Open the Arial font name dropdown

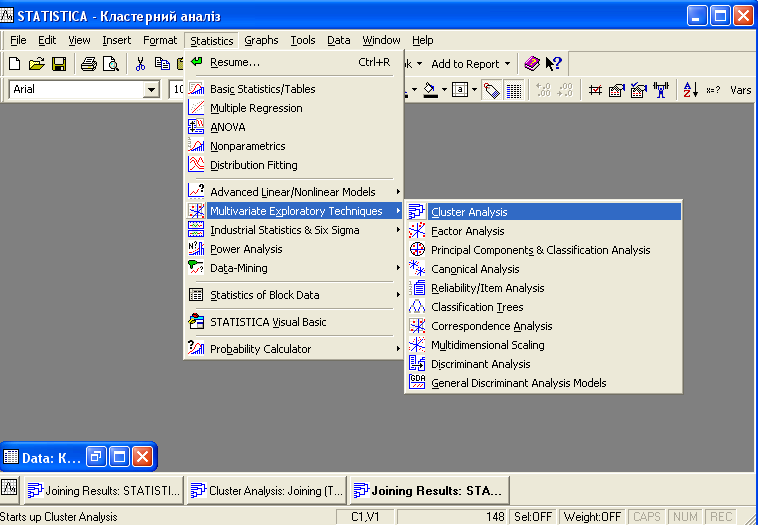151,89
